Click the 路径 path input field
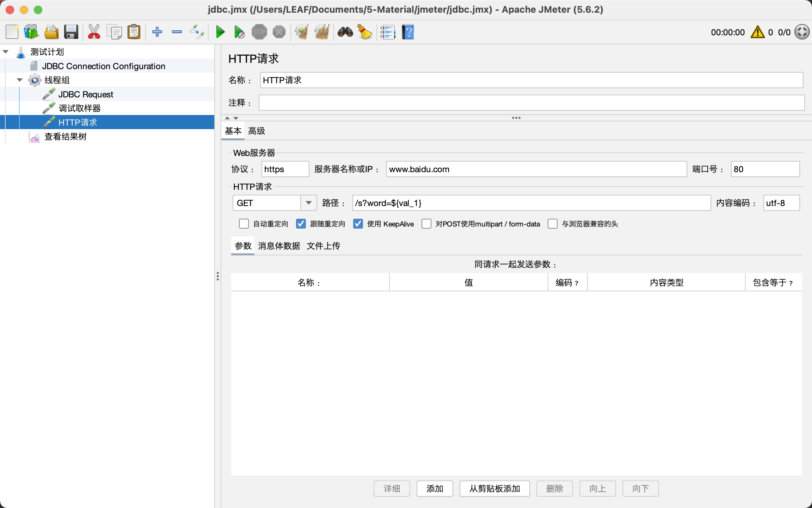The image size is (812, 508). (531, 203)
